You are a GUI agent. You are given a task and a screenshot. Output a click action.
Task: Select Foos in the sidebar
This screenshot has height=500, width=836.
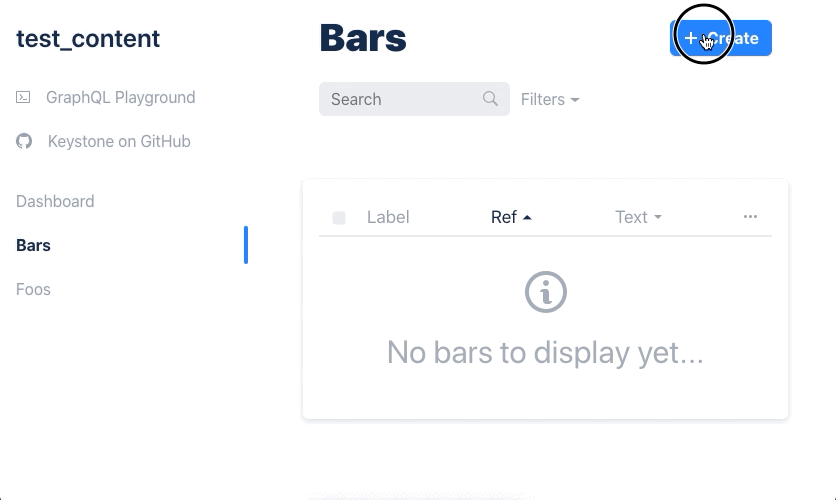click(x=33, y=289)
